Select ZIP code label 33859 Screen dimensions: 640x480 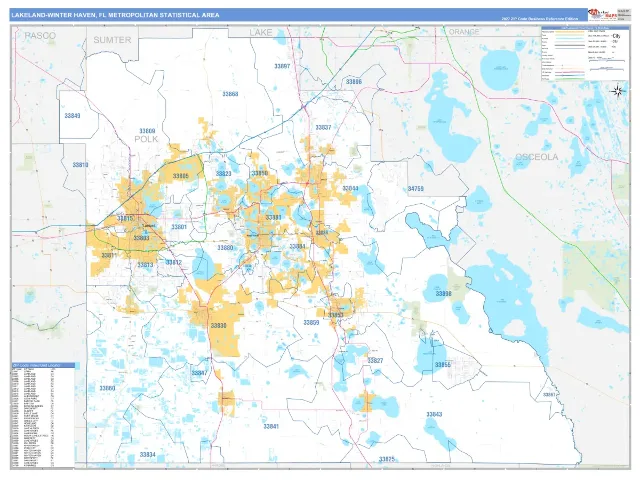311,322
